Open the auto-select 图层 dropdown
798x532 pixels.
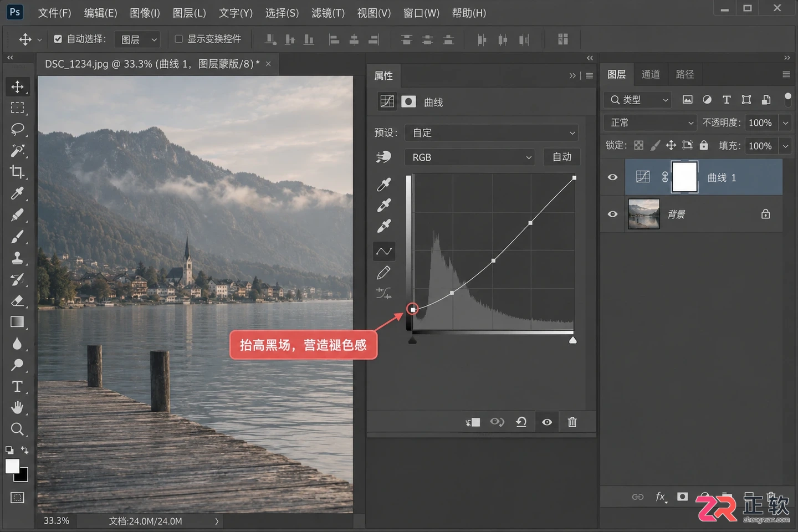click(x=137, y=39)
